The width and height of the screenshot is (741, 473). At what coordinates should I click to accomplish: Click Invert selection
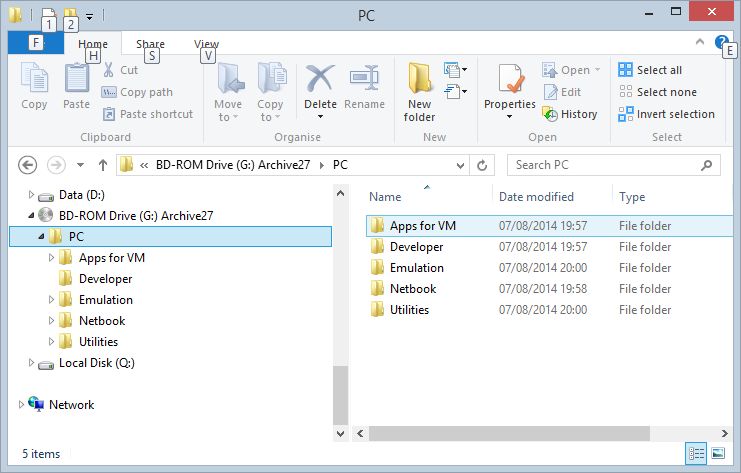[x=666, y=114]
